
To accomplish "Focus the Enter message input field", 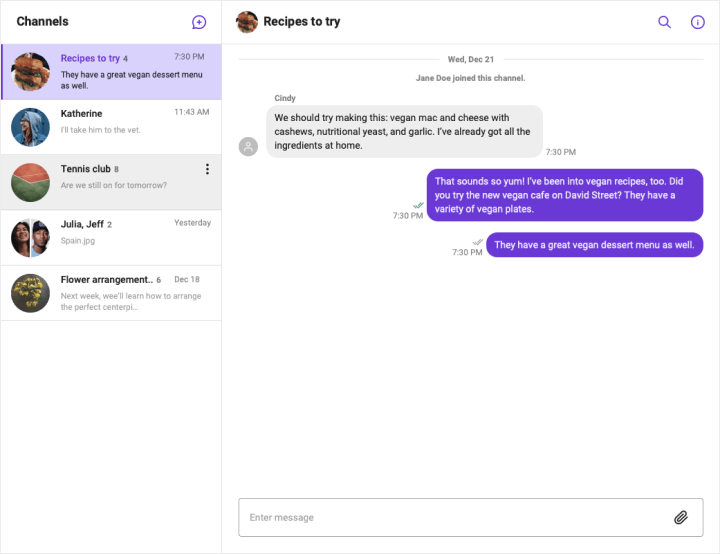I will [x=471, y=517].
